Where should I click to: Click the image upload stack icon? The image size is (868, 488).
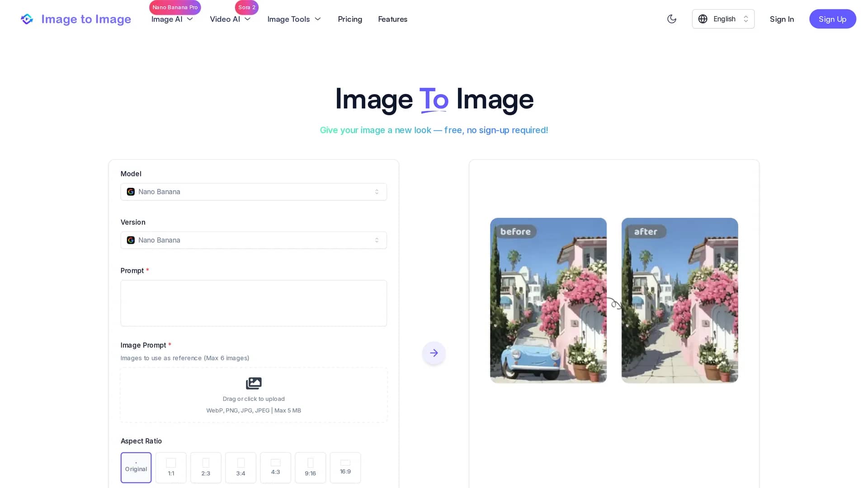(254, 384)
